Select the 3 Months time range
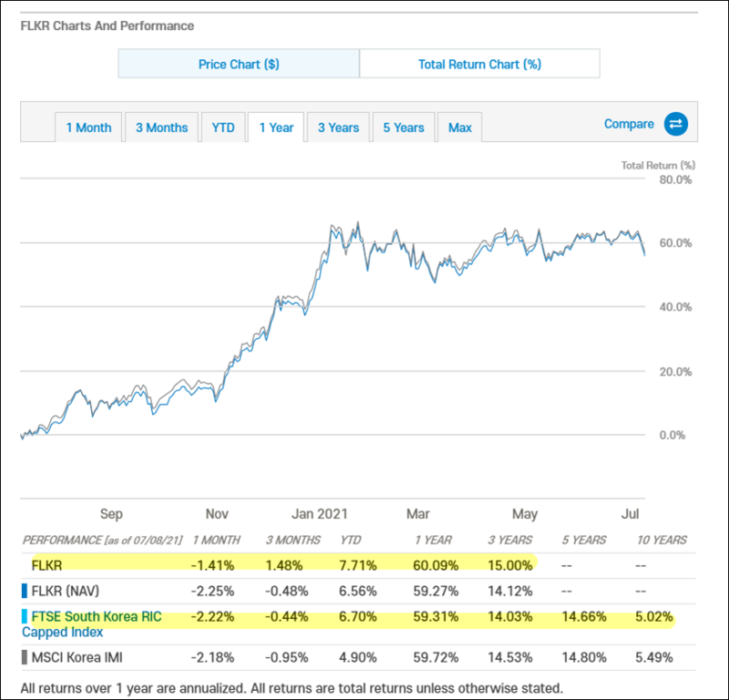The width and height of the screenshot is (729, 700). [x=161, y=128]
